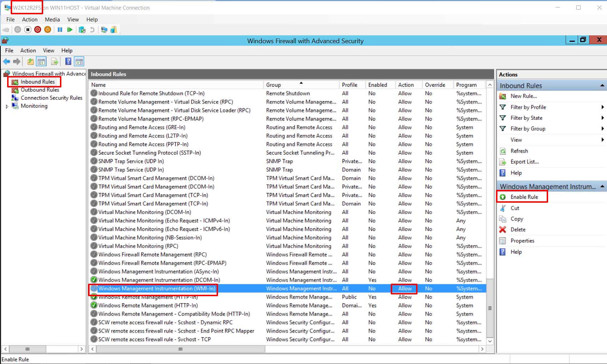607x364 pixels.
Task: Select Connection Security Rules in the tree
Action: [x=51, y=98]
